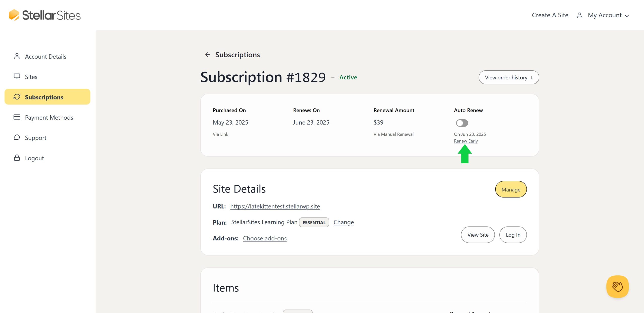Image resolution: width=644 pixels, height=313 pixels.
Task: Enable the Auto Renew toggle
Action: [462, 123]
